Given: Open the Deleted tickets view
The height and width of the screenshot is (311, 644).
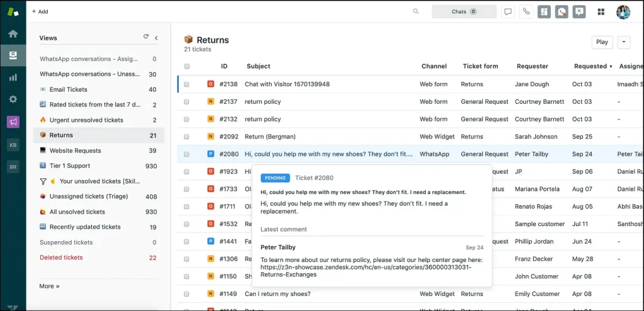Looking at the screenshot, I should [98, 257].
